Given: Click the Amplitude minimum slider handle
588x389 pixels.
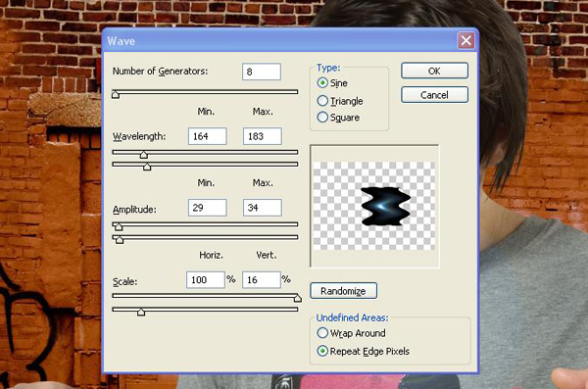Looking at the screenshot, I should (119, 226).
